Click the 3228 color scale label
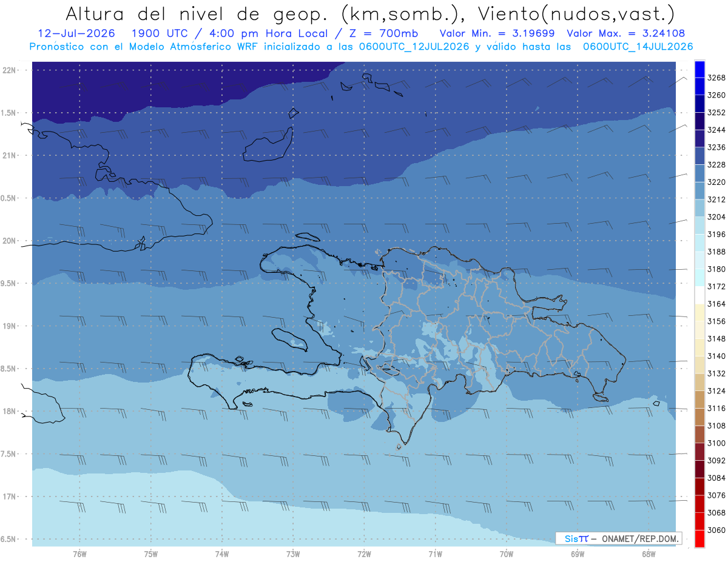Viewport: 728px width, 562px height. tap(716, 164)
